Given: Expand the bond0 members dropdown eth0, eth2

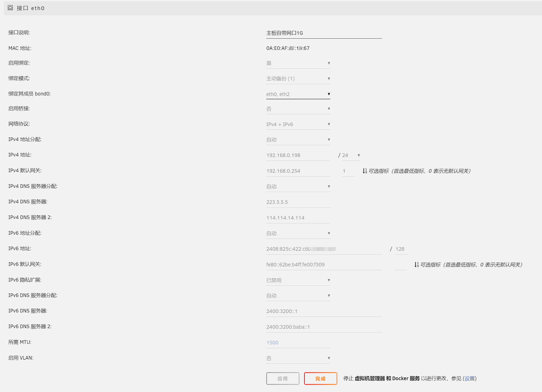Looking at the screenshot, I should 298,94.
